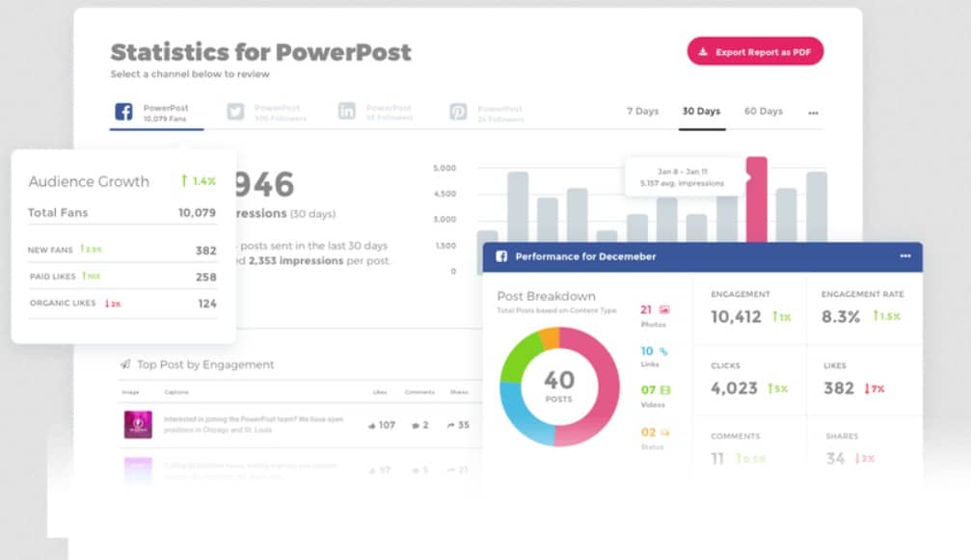Image resolution: width=971 pixels, height=560 pixels.
Task: Select the Twitter PowerPost channel tab
Action: pos(267,113)
